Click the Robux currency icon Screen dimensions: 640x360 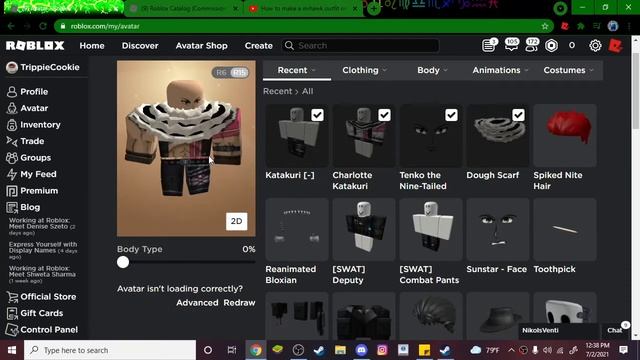point(551,45)
